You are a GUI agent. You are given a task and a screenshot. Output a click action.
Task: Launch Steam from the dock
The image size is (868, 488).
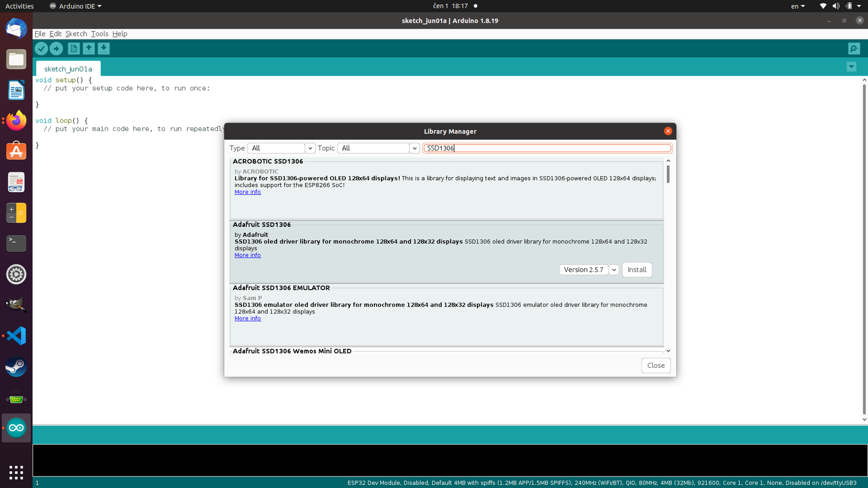(x=16, y=366)
